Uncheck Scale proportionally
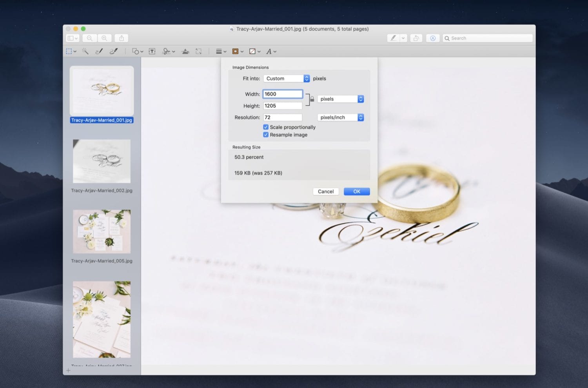Screen dimensions: 588x388 pyautogui.click(x=266, y=127)
